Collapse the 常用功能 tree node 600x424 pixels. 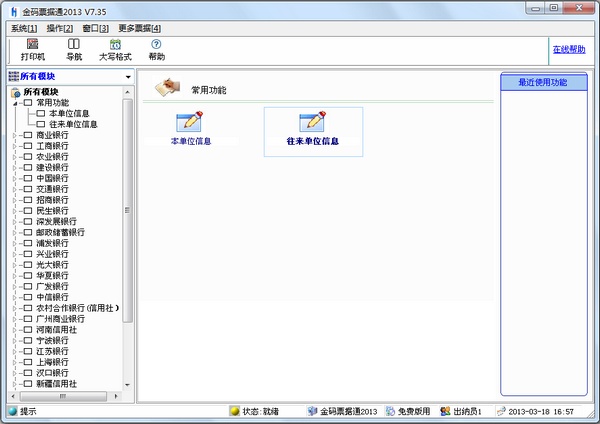[x=15, y=103]
